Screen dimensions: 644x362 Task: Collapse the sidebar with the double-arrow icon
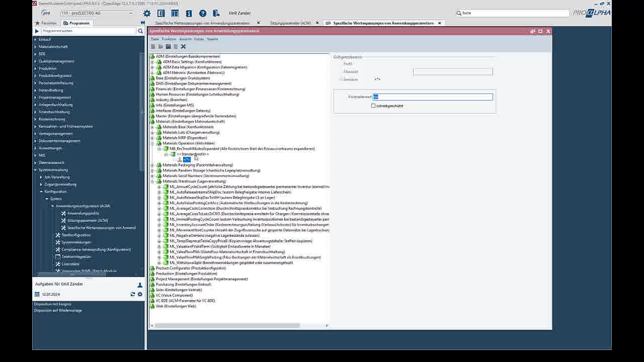click(142, 23)
